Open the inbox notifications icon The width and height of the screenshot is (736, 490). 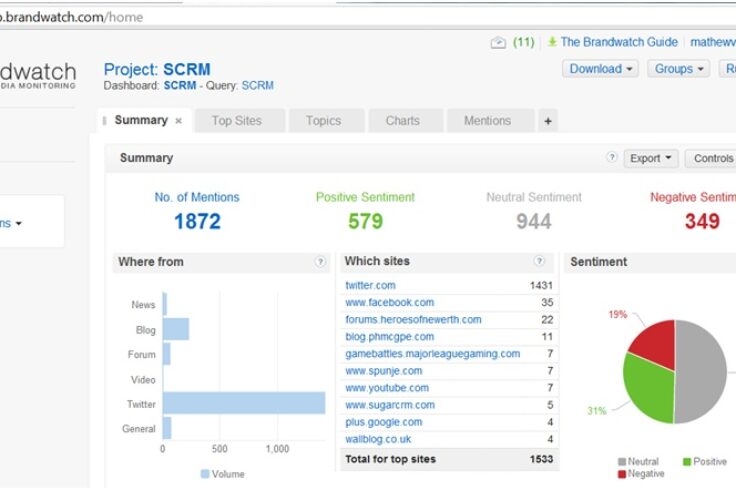click(498, 43)
